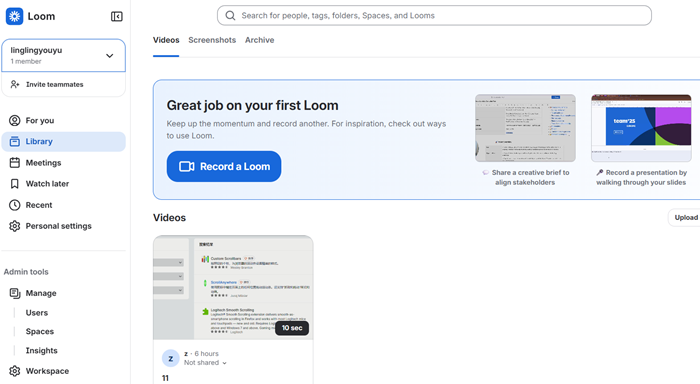Screen dimensions: 700x384
Task: Click the Personal settings gear icon
Action: [x=15, y=226]
